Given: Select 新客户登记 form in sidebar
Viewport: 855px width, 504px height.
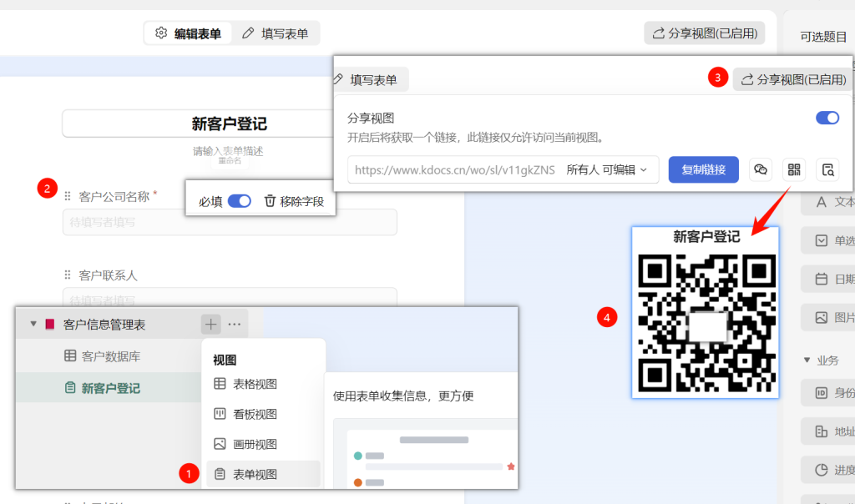Looking at the screenshot, I should click(109, 388).
